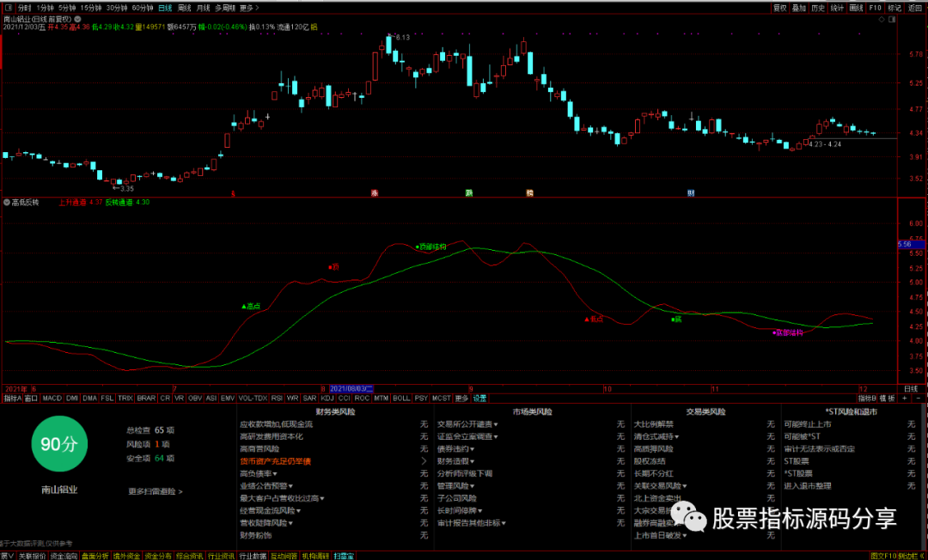Select the 15分钟 period tab

click(x=90, y=8)
